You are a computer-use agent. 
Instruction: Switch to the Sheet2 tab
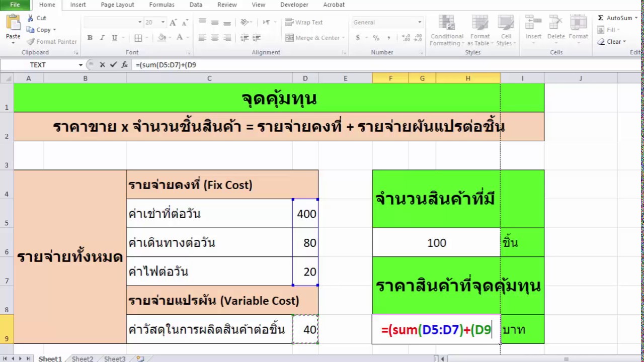click(x=83, y=358)
